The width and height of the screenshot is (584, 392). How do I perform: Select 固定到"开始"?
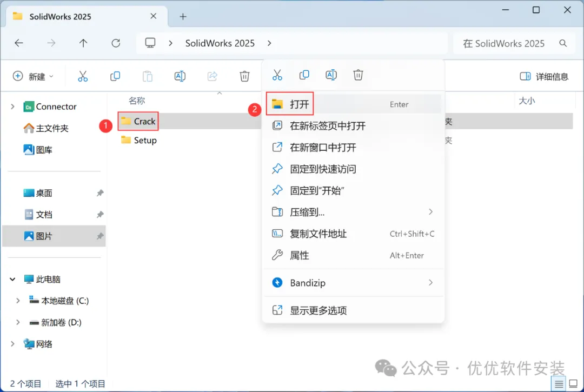354,191
